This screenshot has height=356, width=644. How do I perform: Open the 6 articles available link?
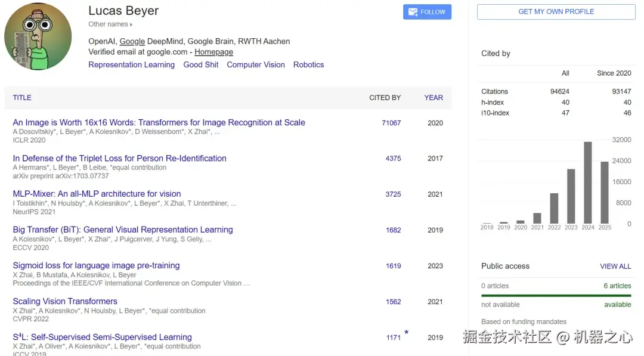click(617, 286)
